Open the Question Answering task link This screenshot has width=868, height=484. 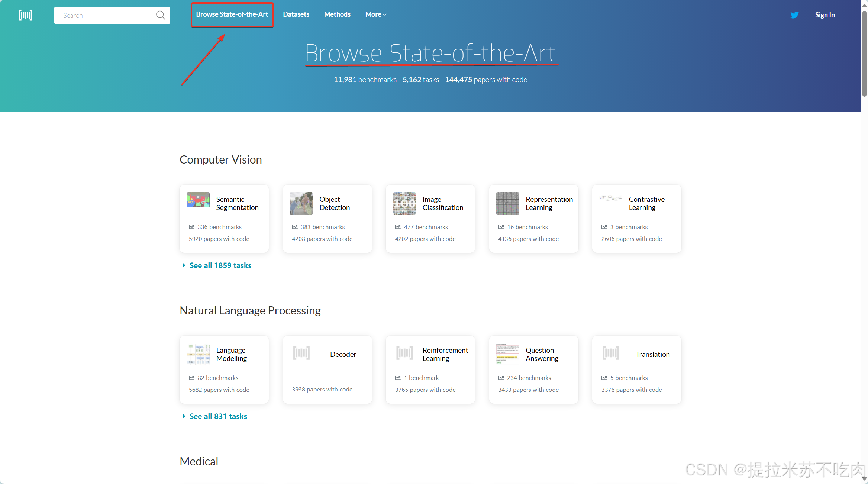(x=542, y=354)
